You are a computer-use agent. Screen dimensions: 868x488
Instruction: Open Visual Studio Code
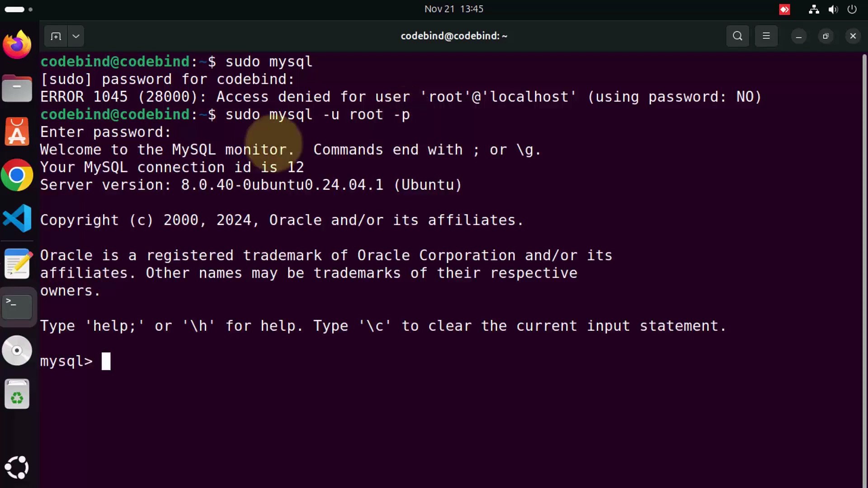[17, 218]
